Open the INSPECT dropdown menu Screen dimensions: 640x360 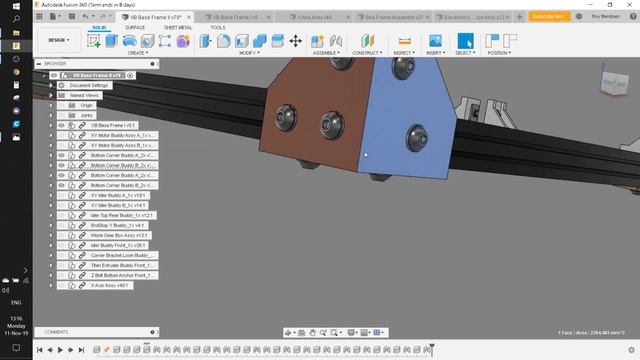pyautogui.click(x=404, y=53)
